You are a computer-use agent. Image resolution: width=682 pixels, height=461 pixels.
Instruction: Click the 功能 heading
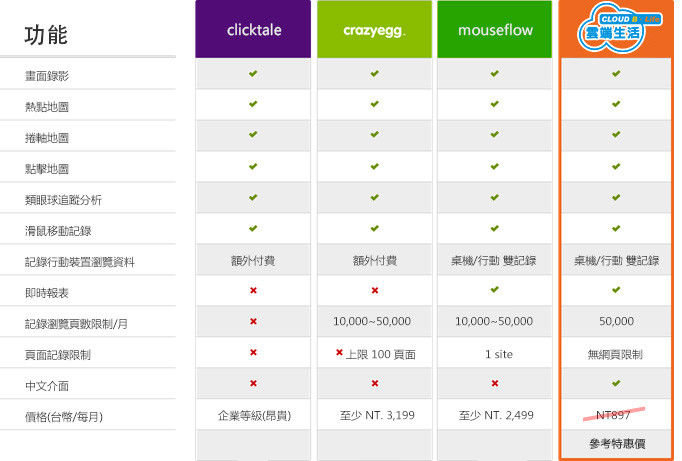(46, 35)
